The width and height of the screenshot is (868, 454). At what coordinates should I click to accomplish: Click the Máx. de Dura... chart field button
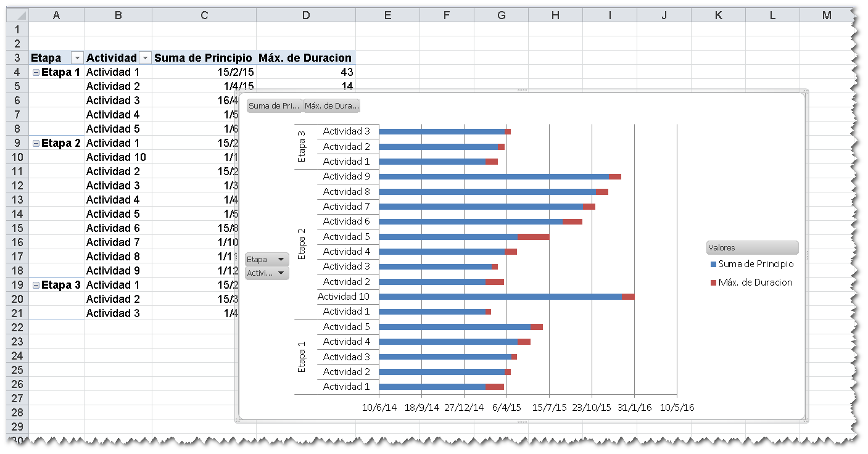[331, 106]
